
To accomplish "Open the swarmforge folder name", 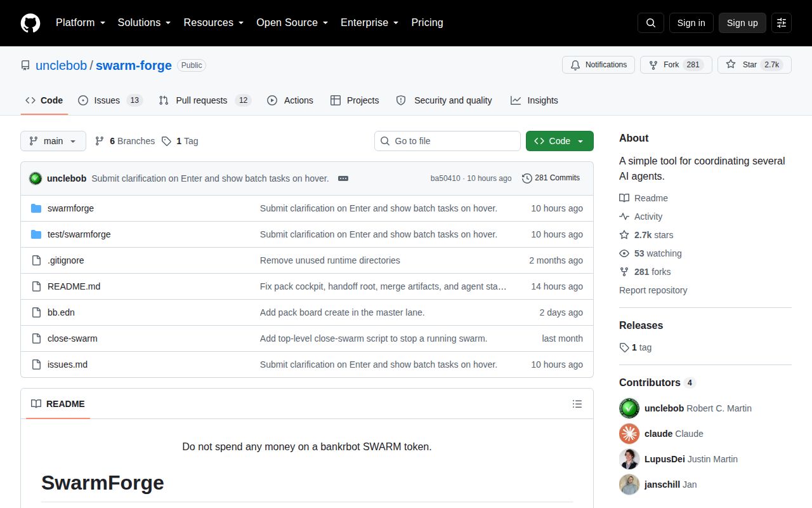I will tap(70, 208).
